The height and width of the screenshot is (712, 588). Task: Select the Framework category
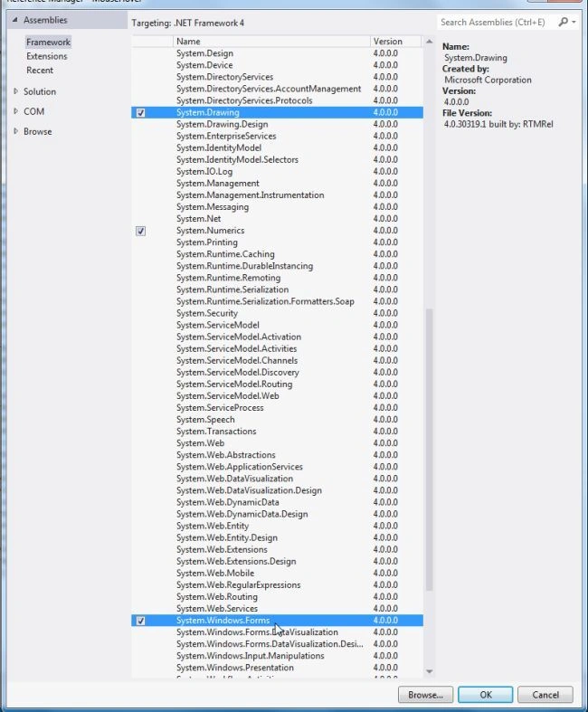48,43
